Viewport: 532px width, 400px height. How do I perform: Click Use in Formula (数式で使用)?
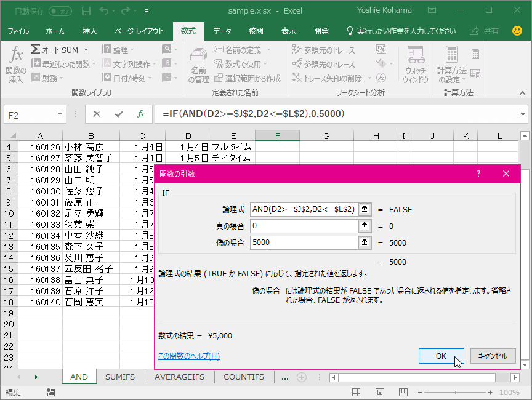[240, 64]
